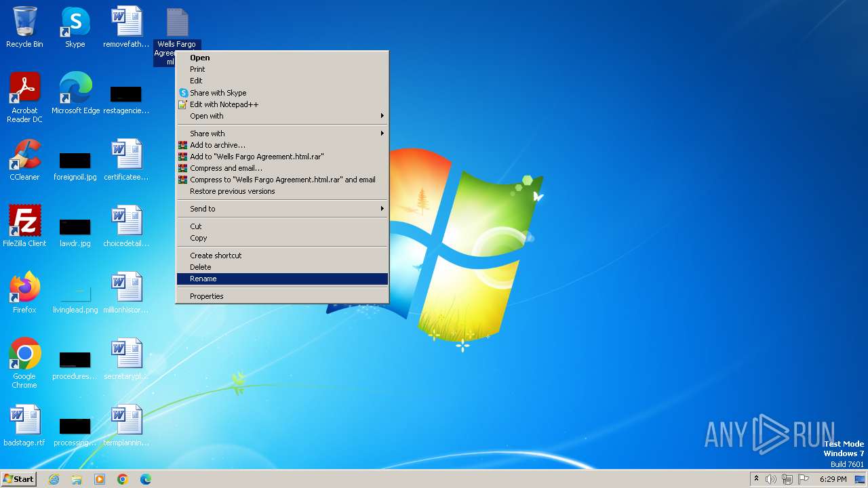Select the CCleaner desktop shortcut
The image size is (868, 488).
click(x=24, y=160)
